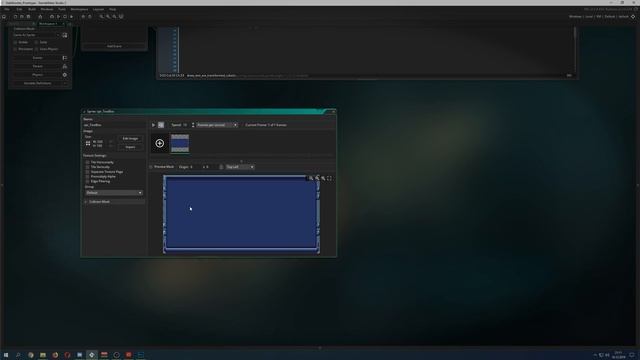Open the Windows Start menu
640x360 pixels.
[6, 355]
